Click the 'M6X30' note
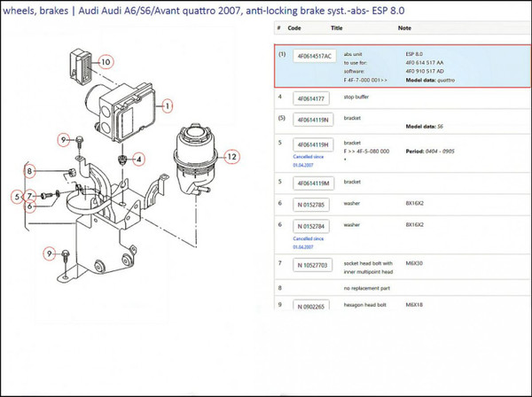Viewport: 532px width, 397px height. (x=414, y=263)
